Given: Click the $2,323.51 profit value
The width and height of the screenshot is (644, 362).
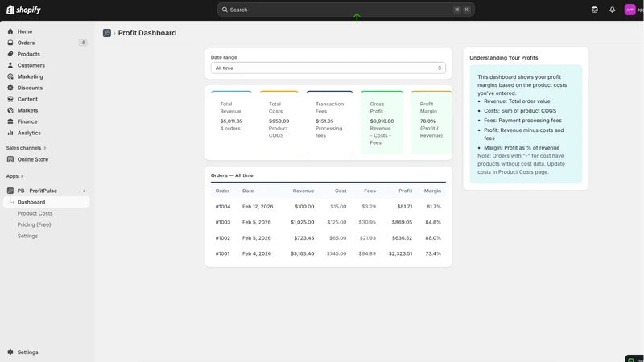Looking at the screenshot, I should coord(400,253).
